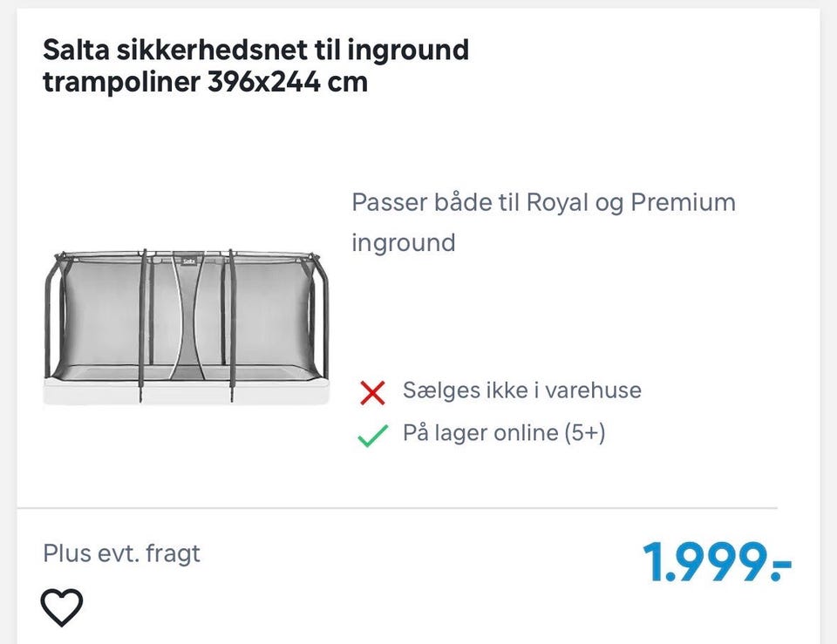Viewport: 837px width, 644px height.
Task: Click the word 'Royal' in the description
Action: (557, 202)
